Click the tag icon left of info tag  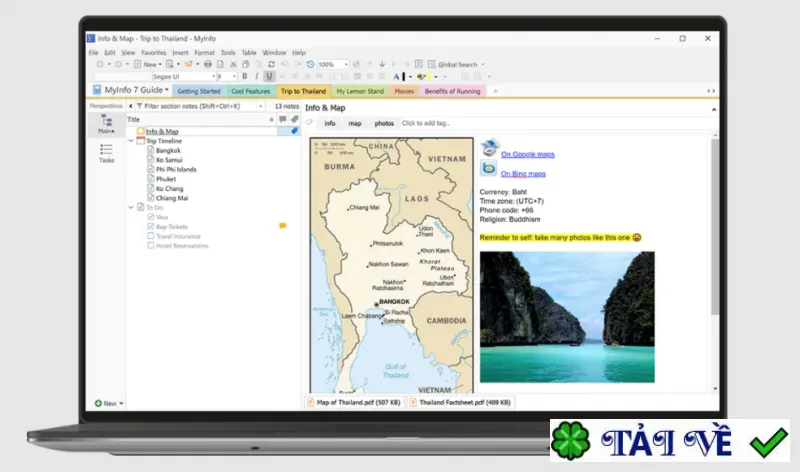(x=309, y=122)
